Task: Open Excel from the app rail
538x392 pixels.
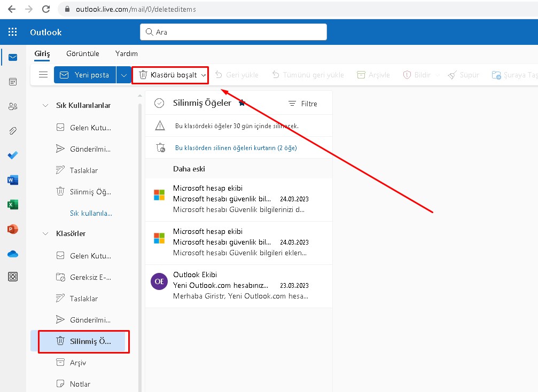Action: click(12, 205)
